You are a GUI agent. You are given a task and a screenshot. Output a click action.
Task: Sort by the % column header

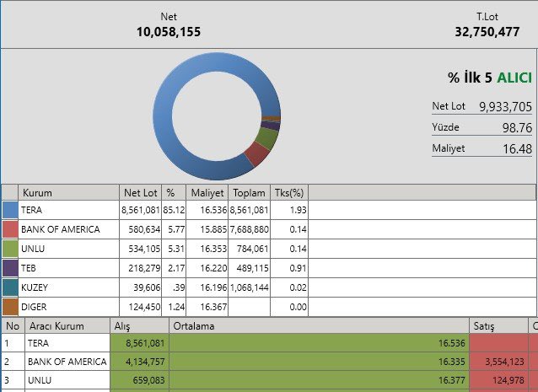pos(174,193)
